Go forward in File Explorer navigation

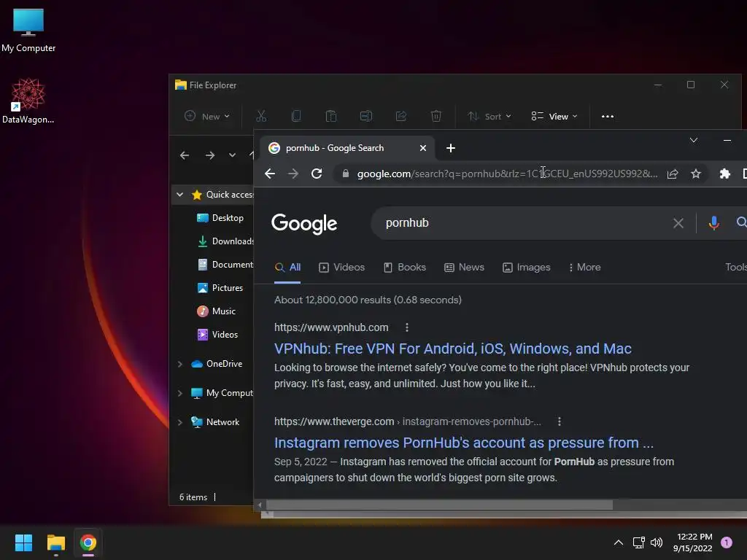coord(209,155)
